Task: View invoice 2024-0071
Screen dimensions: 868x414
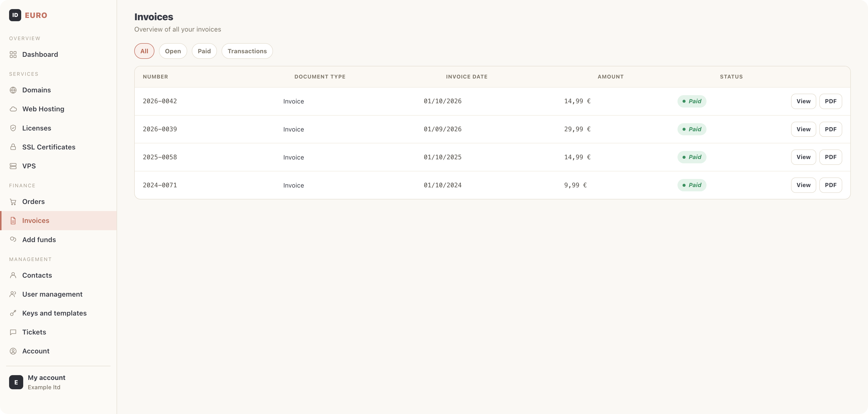Action: [x=803, y=185]
